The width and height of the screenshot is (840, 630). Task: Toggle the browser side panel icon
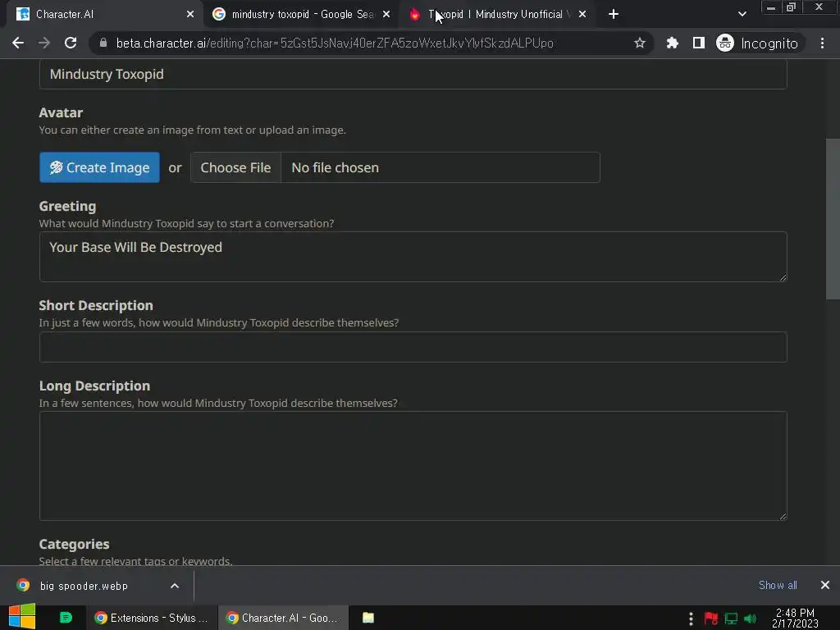[699, 43]
